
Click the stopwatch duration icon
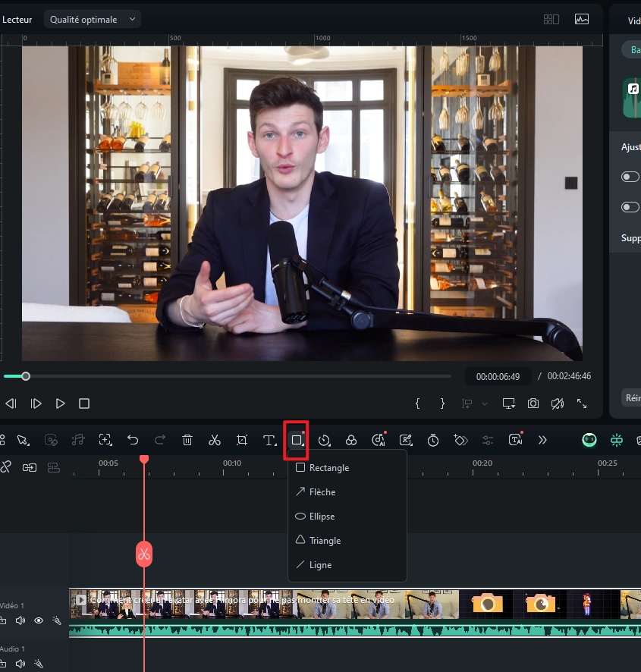433,440
